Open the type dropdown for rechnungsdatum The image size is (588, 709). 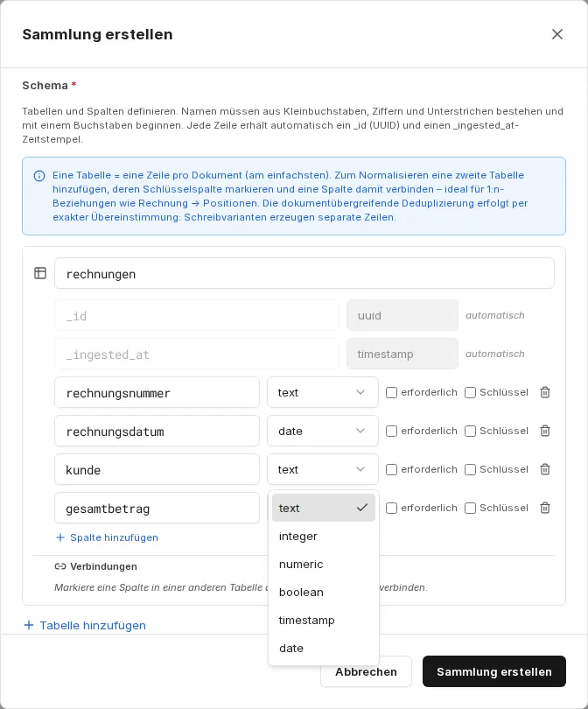point(323,431)
